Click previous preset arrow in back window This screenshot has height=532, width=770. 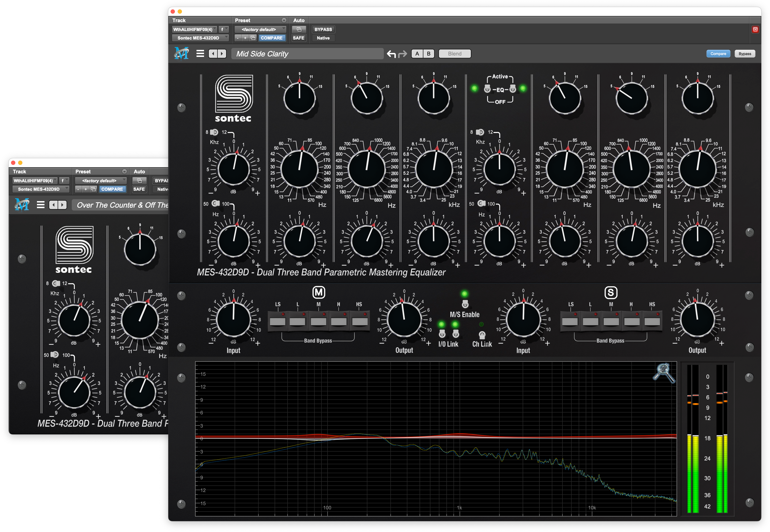coord(53,205)
